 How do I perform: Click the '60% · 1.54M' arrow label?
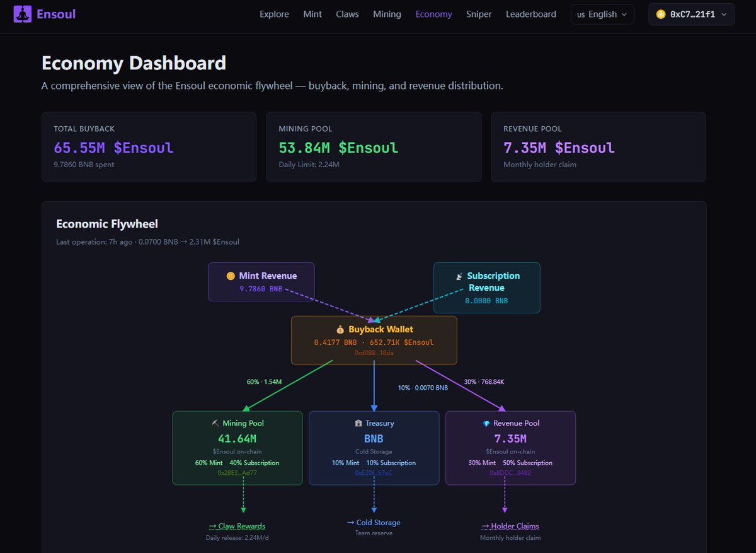(264, 382)
